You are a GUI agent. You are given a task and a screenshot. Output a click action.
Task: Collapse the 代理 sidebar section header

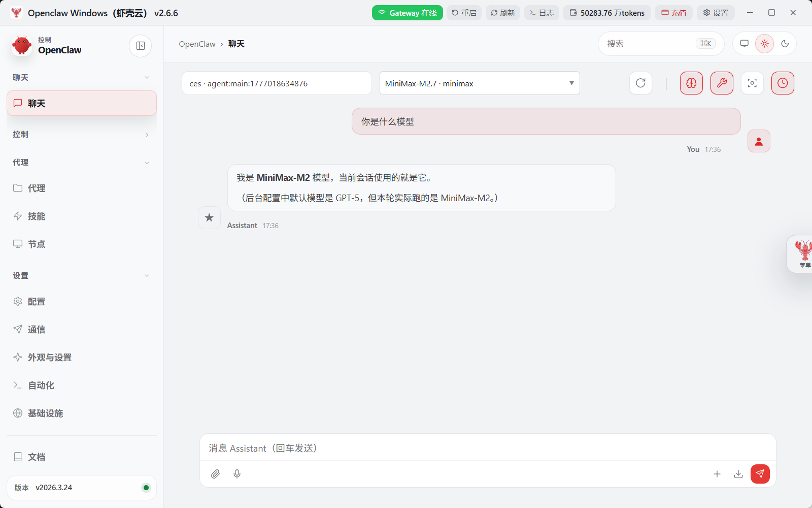(82, 162)
